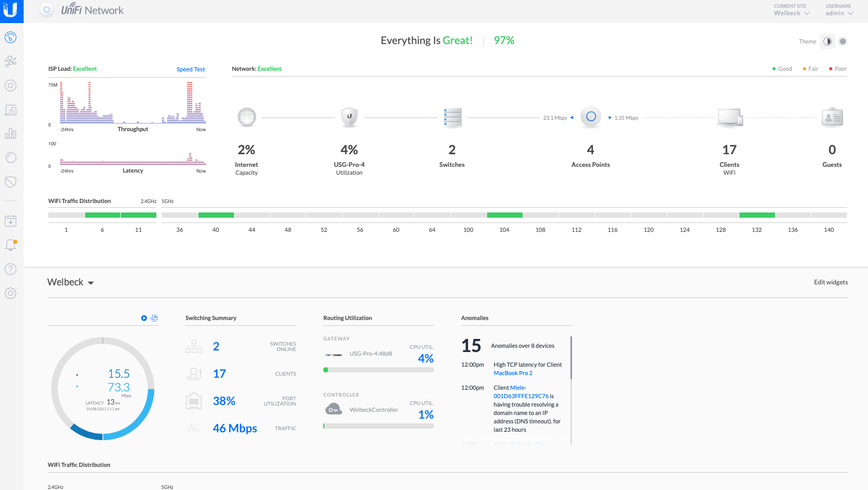Click the Anomalies panel scrollbar
Viewport: 868px width, 490px height.
click(x=571, y=358)
